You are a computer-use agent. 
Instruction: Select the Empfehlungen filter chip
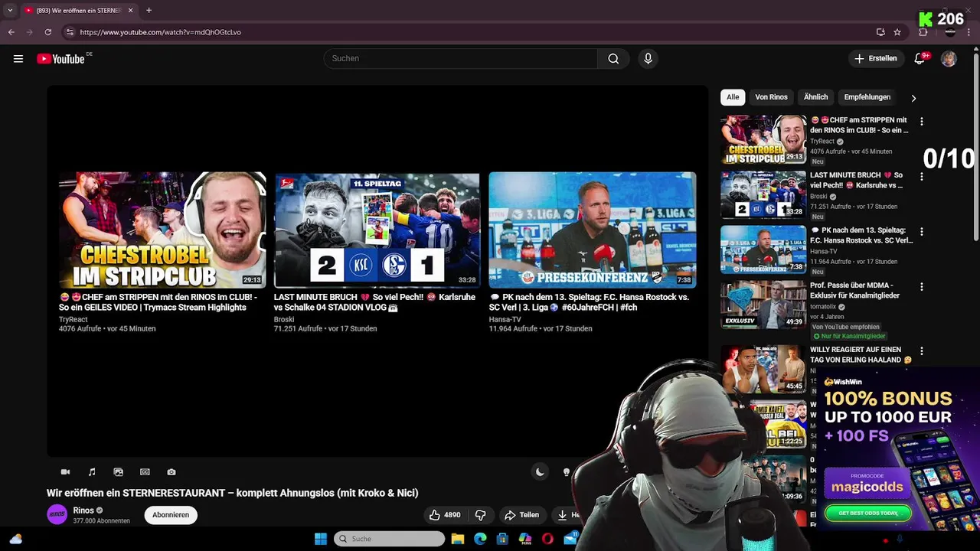pyautogui.click(x=867, y=97)
